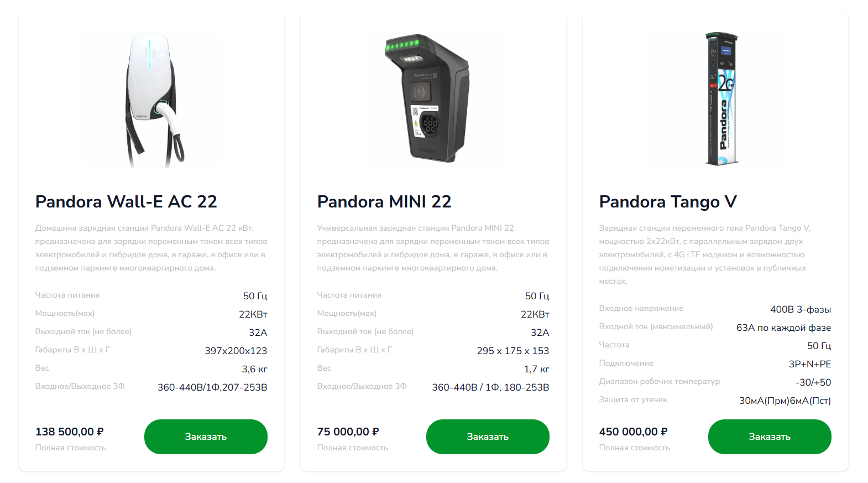Open the Pandora Wall-E AC 22 product image
The height and width of the screenshot is (483, 868).
(151, 100)
